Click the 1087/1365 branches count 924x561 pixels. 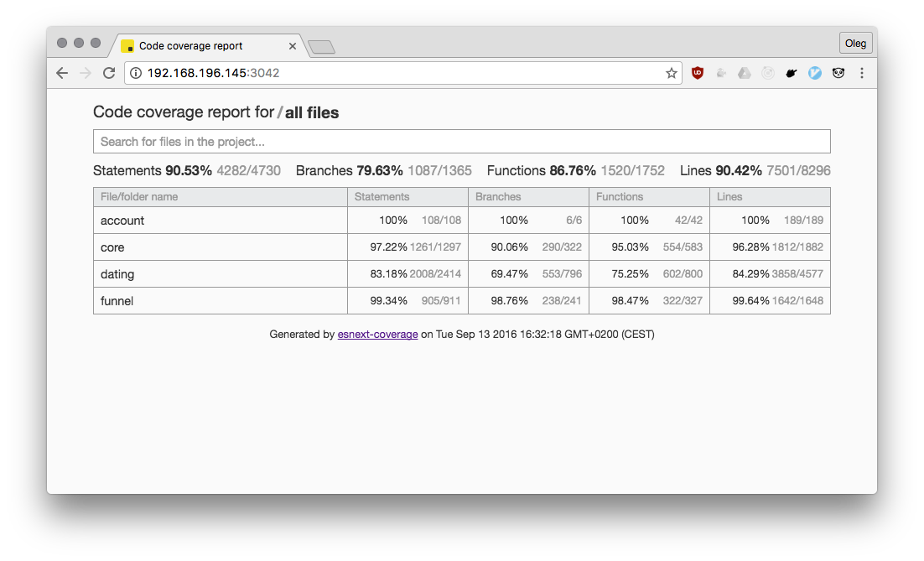point(439,171)
